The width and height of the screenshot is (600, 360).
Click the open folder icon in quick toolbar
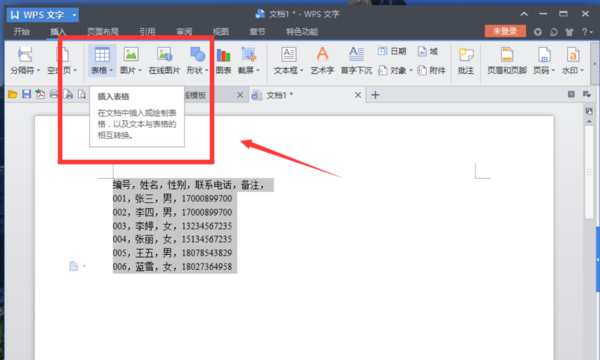[x=13, y=94]
